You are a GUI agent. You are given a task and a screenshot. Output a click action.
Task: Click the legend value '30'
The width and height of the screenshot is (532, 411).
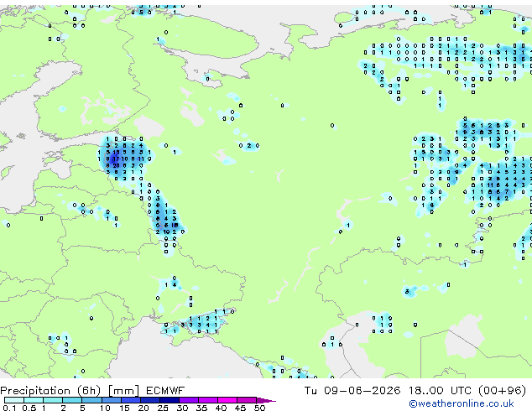pos(182,408)
